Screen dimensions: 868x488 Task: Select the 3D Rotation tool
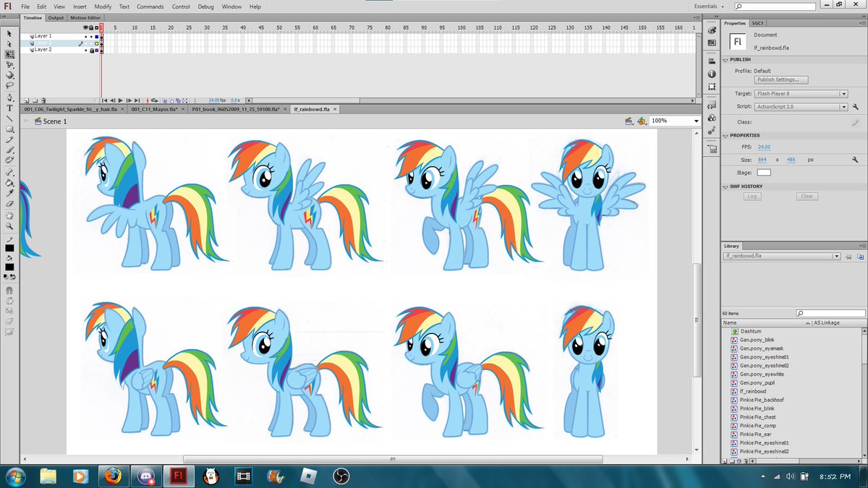click(10, 75)
